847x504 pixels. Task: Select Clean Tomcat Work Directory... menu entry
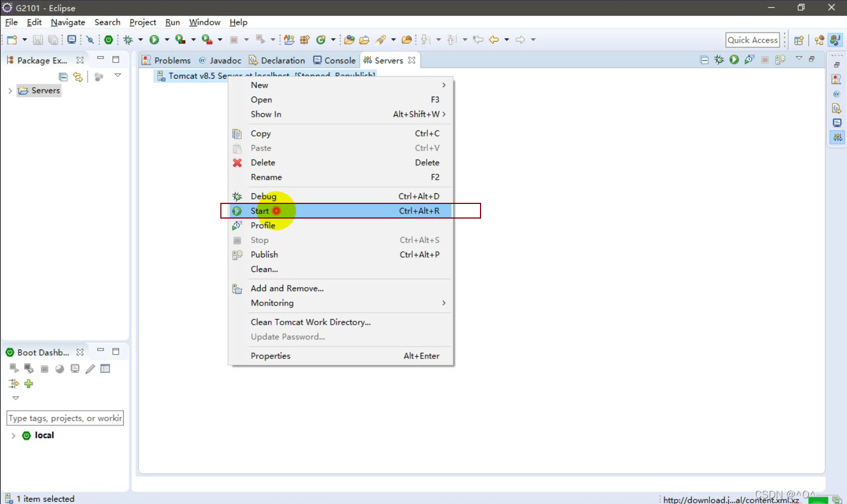(341, 323)
